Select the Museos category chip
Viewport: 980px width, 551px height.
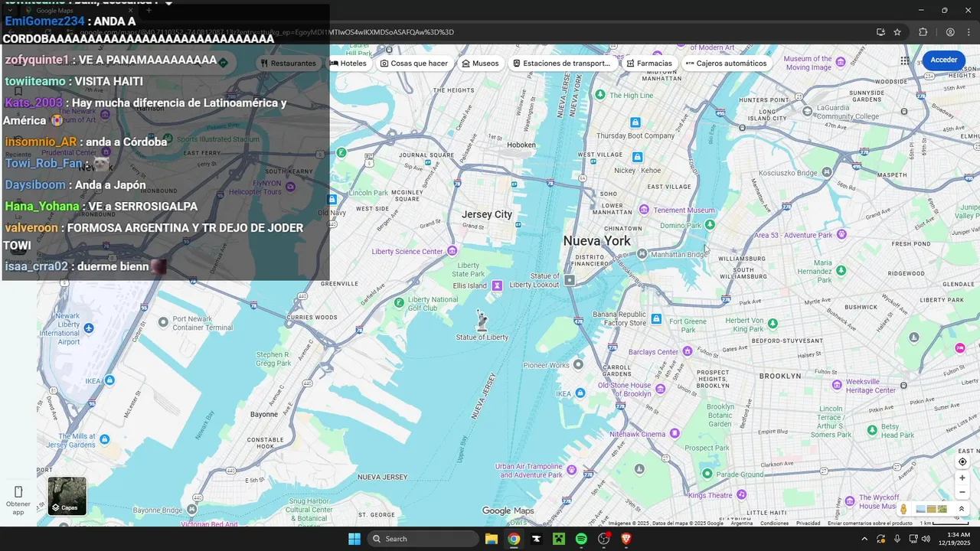pos(480,64)
